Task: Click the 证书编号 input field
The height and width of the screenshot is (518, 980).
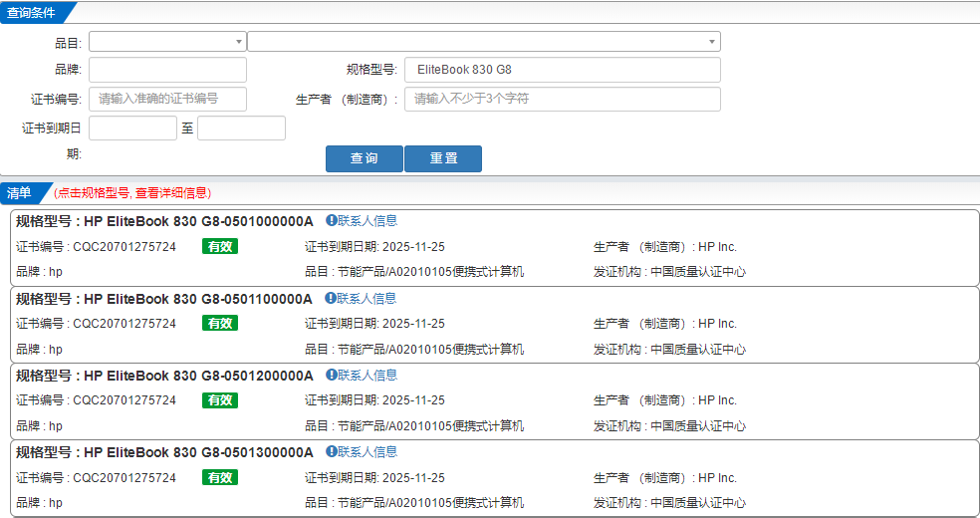Action: pyautogui.click(x=167, y=99)
